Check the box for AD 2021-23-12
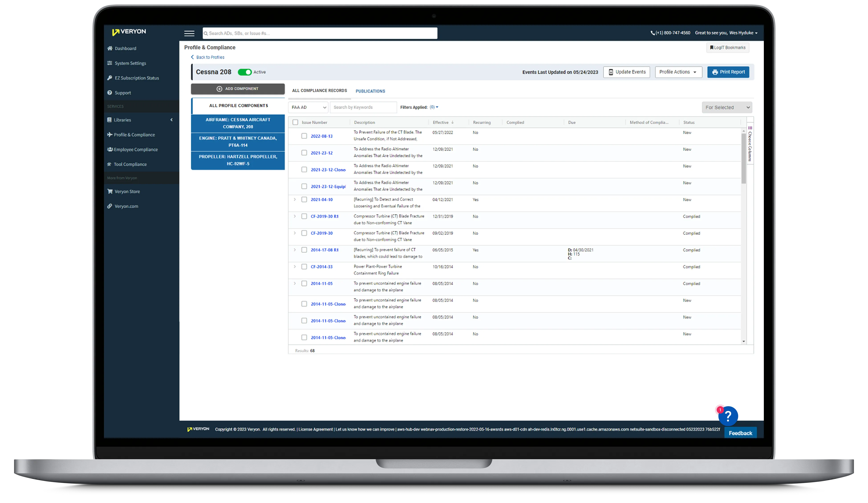This screenshot has height=503, width=868. (304, 153)
